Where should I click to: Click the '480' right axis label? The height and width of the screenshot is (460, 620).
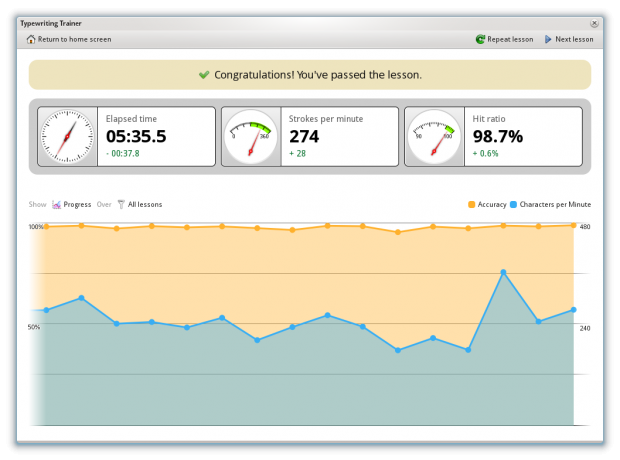pos(585,227)
